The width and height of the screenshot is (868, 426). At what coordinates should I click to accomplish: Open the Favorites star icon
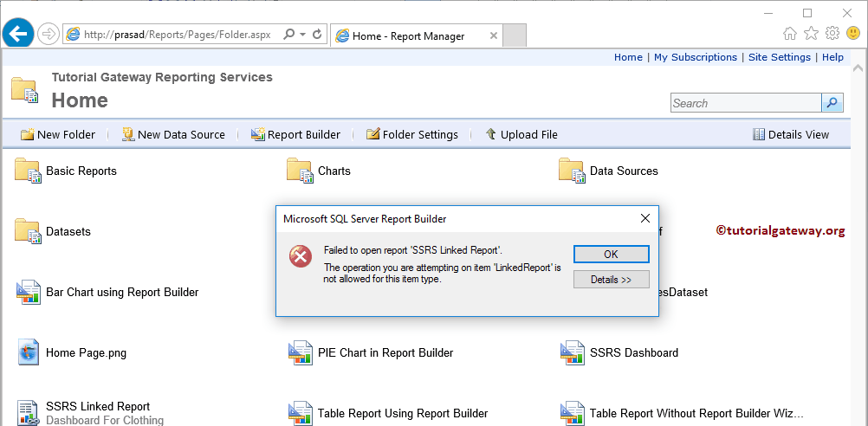(x=811, y=33)
